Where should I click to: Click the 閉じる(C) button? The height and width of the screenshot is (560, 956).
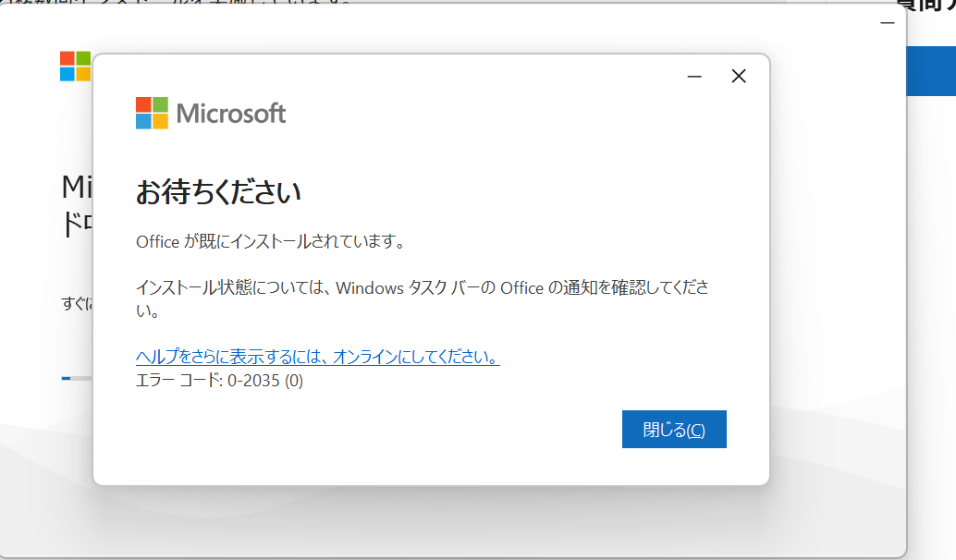pos(674,429)
